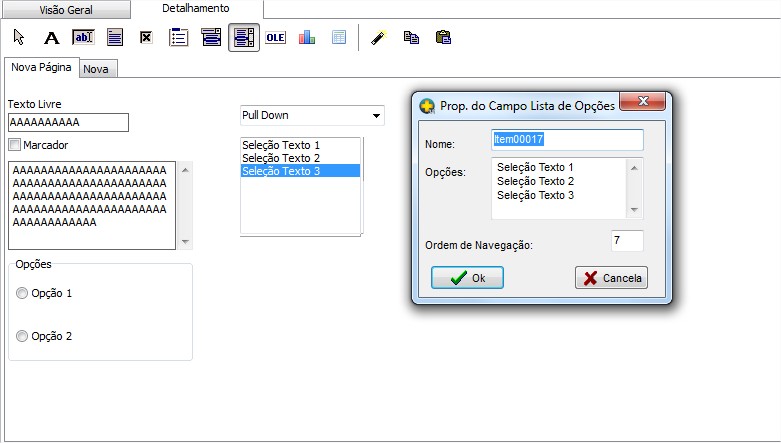Select the bar chart tool

click(306, 37)
